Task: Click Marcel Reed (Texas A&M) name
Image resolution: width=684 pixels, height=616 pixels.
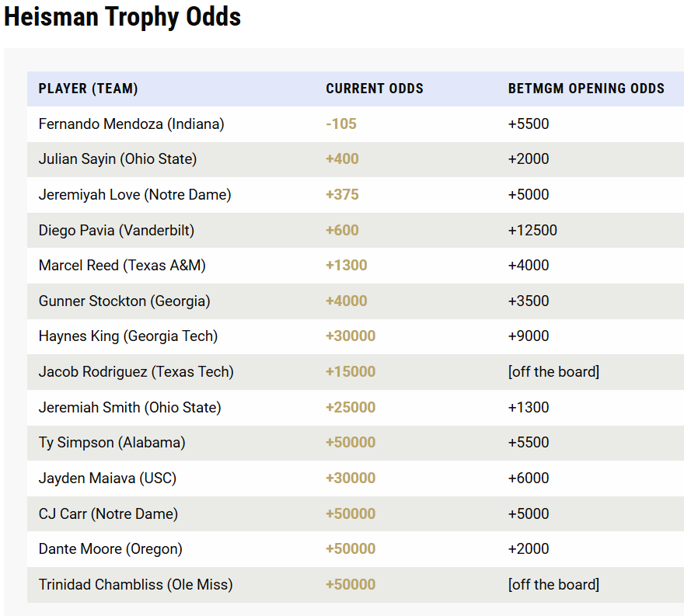Action: coord(122,266)
